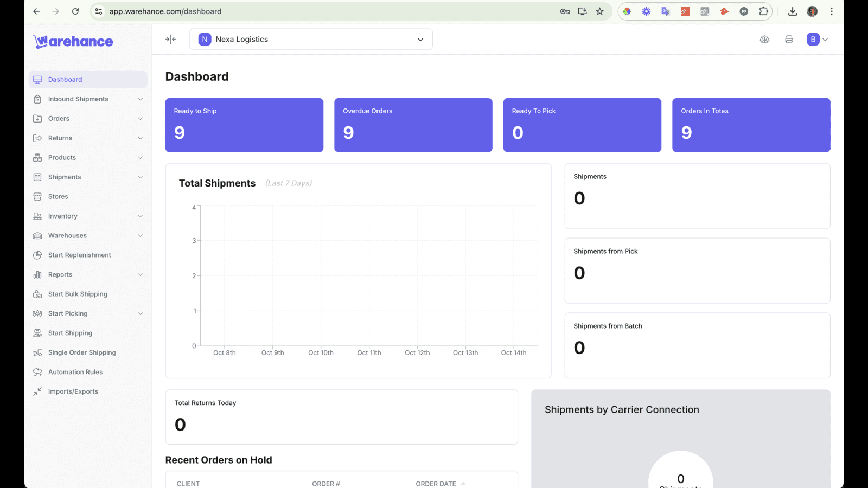The width and height of the screenshot is (868, 488).
Task: Click the printer icon in the header
Action: pos(789,39)
